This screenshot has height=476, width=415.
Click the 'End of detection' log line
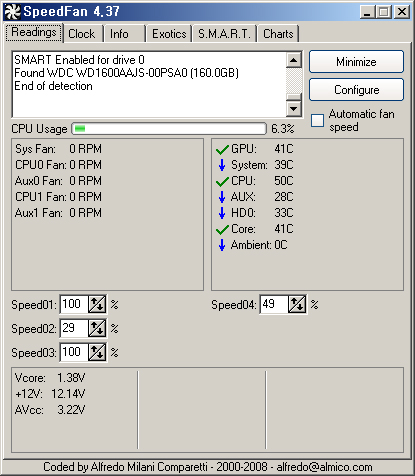click(x=53, y=86)
